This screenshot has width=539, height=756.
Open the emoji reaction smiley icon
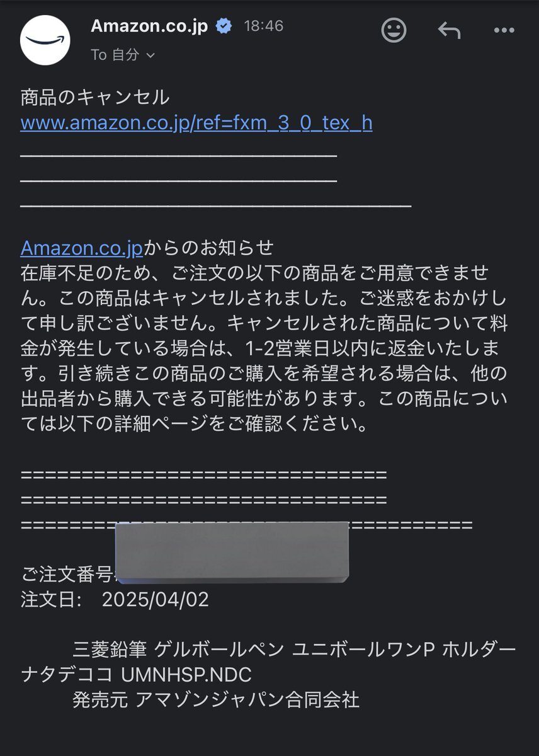pyautogui.click(x=394, y=30)
